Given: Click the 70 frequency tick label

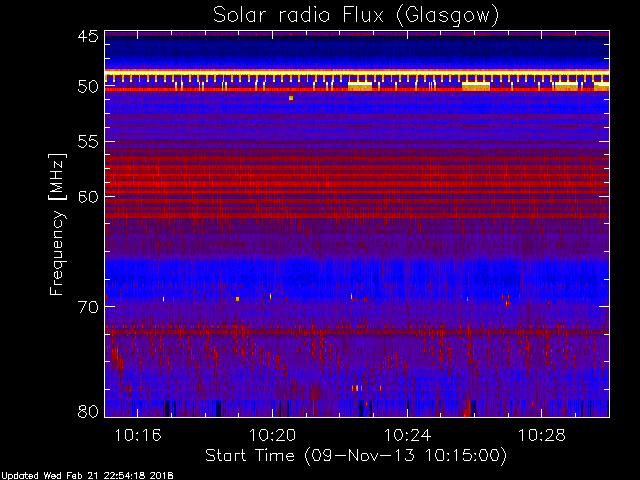Looking at the screenshot, I should point(88,307).
